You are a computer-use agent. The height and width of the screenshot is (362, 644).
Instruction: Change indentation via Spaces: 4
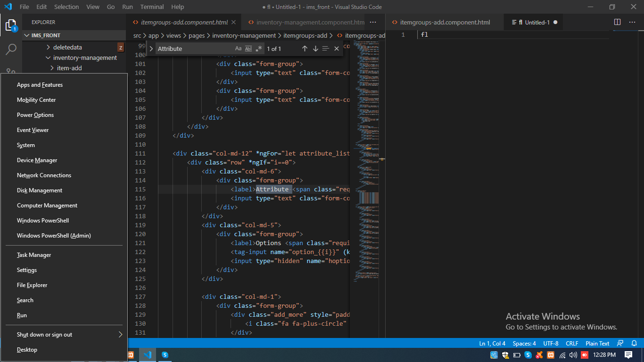[524, 343]
